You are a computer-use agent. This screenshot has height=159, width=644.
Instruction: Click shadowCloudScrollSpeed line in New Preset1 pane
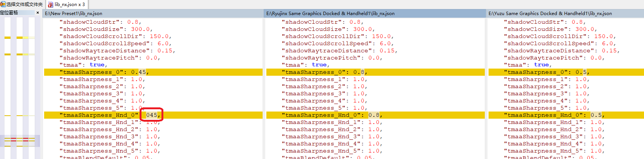115,43
